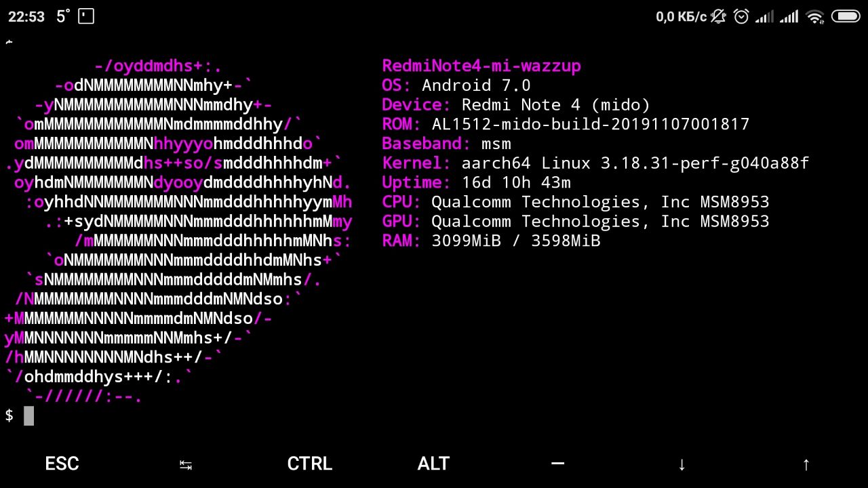
Task: Tap the RedmiNote4-mi-wazzup hostname title
Action: click(x=481, y=66)
